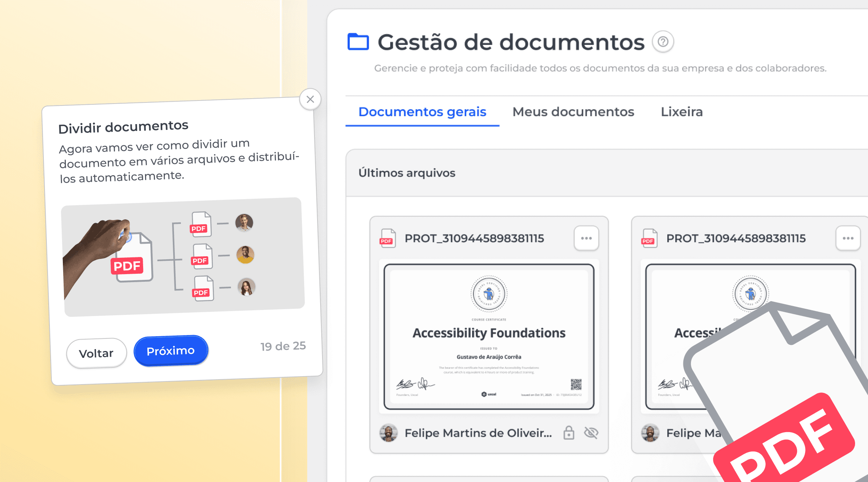The height and width of the screenshot is (482, 868).
Task: Open the Lixeira tab
Action: (x=681, y=112)
